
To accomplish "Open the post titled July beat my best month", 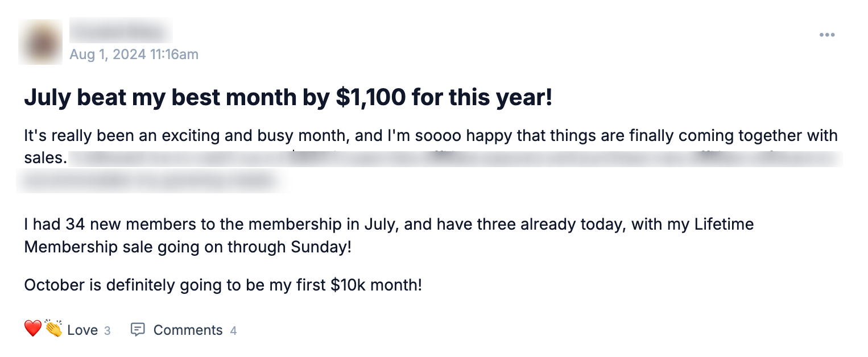I will (288, 98).
